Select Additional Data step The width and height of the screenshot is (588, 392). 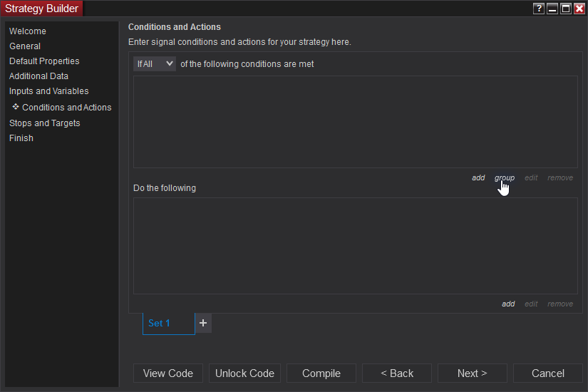tap(38, 76)
